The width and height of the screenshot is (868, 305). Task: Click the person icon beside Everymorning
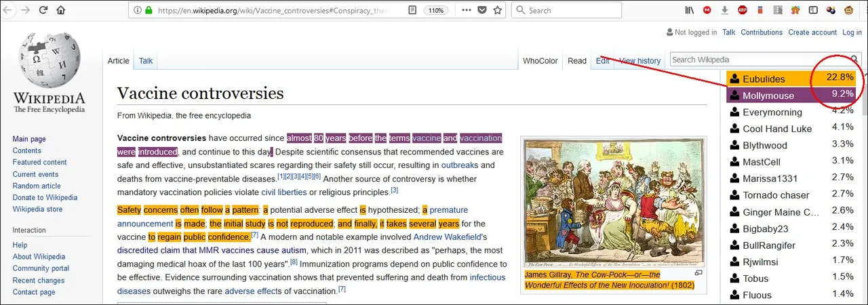[734, 113]
